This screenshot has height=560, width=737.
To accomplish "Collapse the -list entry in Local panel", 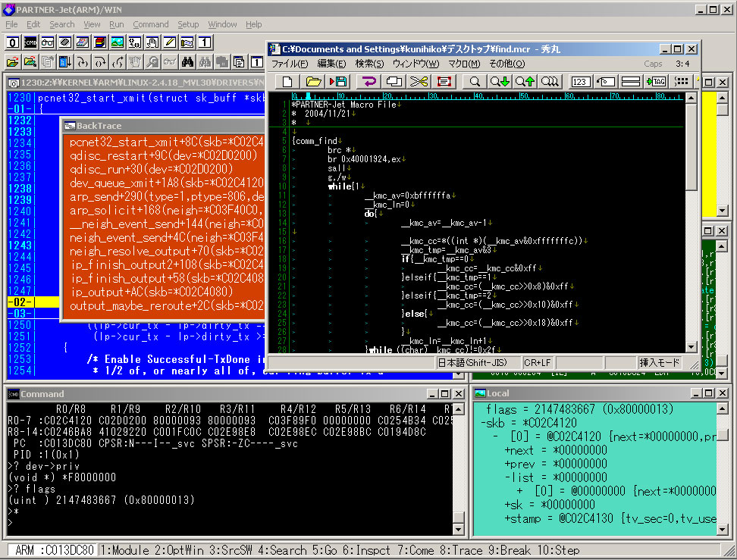I will pyautogui.click(x=507, y=477).
